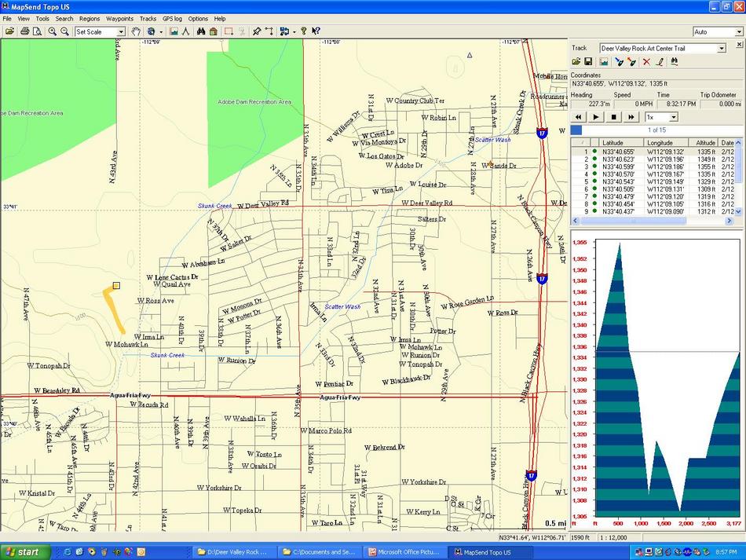This screenshot has height=560, width=746.
Task: Delete the track with the red X icon
Action: (646, 61)
